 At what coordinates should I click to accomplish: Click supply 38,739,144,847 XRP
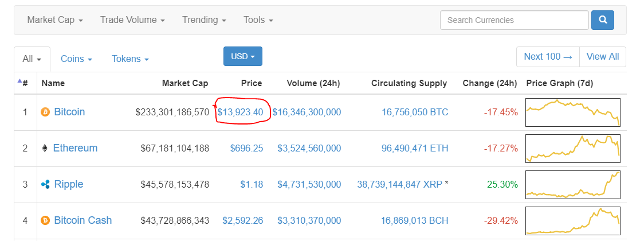coord(399,184)
